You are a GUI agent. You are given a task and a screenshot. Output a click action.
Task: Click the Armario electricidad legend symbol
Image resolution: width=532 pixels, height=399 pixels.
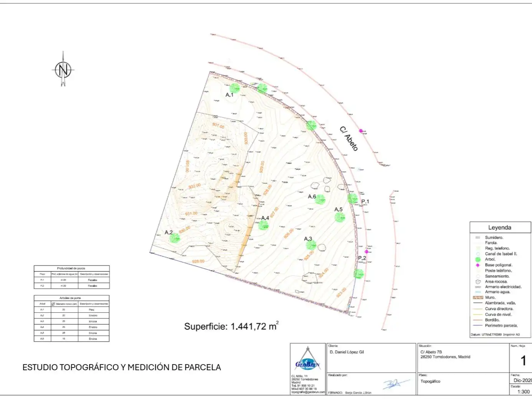[x=478, y=287]
